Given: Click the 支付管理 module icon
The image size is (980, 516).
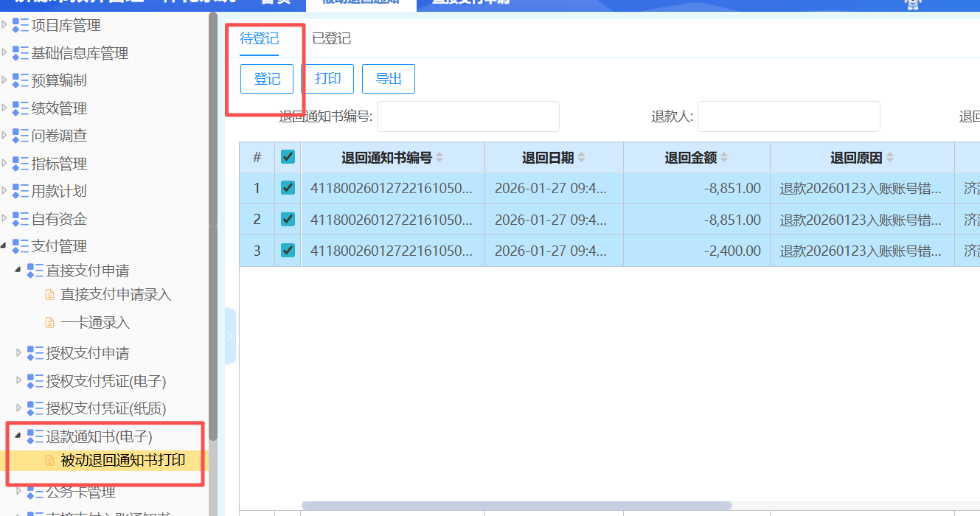Looking at the screenshot, I should click(x=21, y=246).
